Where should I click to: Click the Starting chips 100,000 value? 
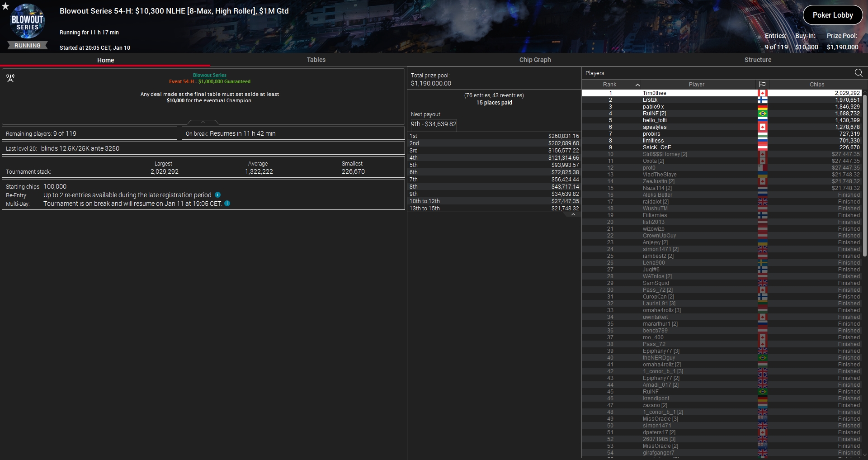(x=55, y=186)
